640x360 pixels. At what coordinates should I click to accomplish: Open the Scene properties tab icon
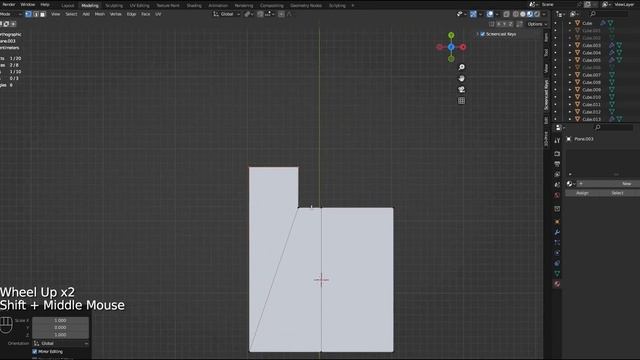pos(557,184)
